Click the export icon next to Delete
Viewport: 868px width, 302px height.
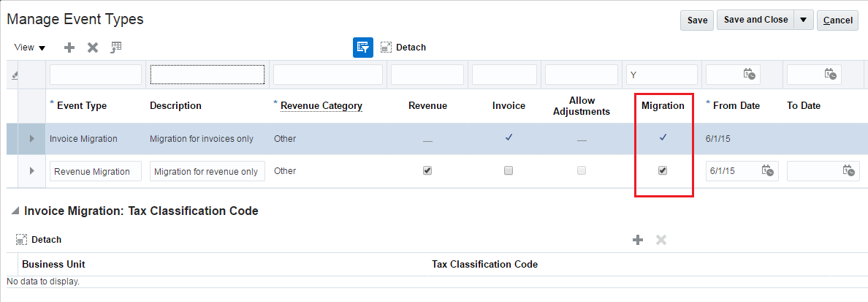click(116, 48)
